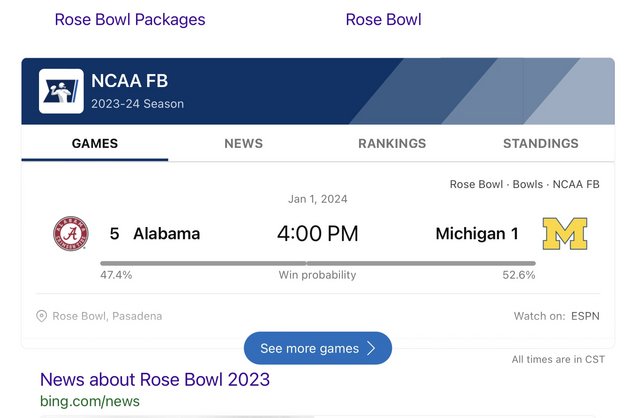Open the NEWS tab
The height and width of the screenshot is (418, 640).
click(x=243, y=143)
